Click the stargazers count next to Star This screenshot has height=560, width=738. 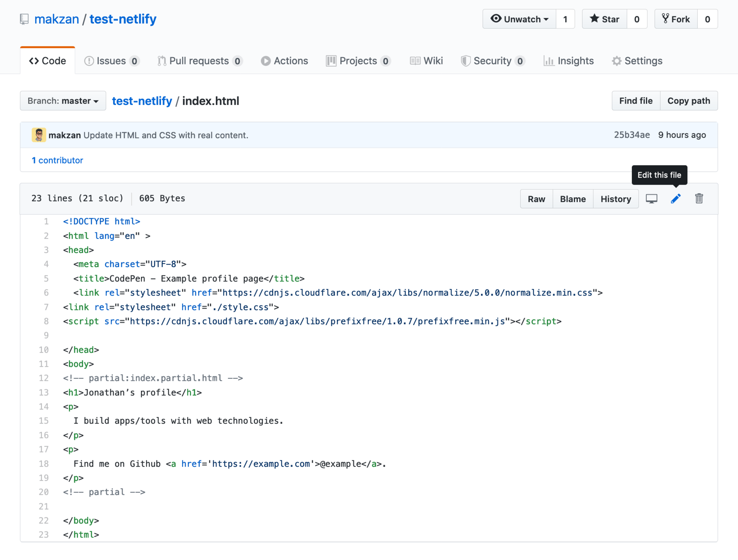[637, 19]
